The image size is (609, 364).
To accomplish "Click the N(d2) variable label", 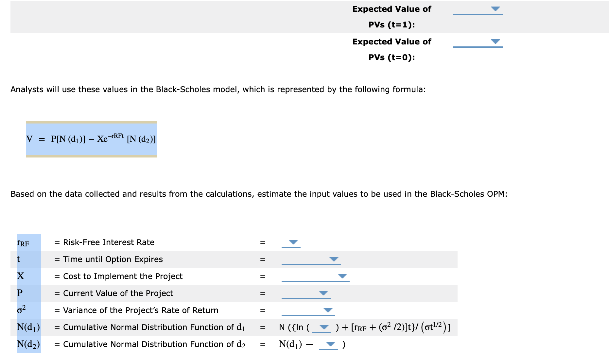I will 29,344.
